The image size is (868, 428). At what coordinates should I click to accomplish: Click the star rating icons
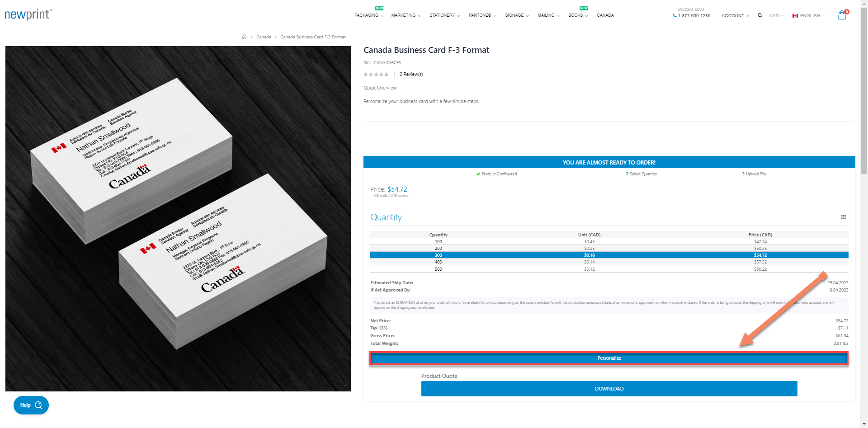tap(376, 74)
